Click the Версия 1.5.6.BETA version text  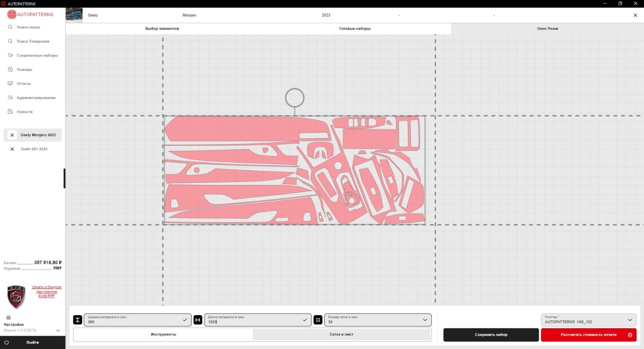(x=20, y=331)
